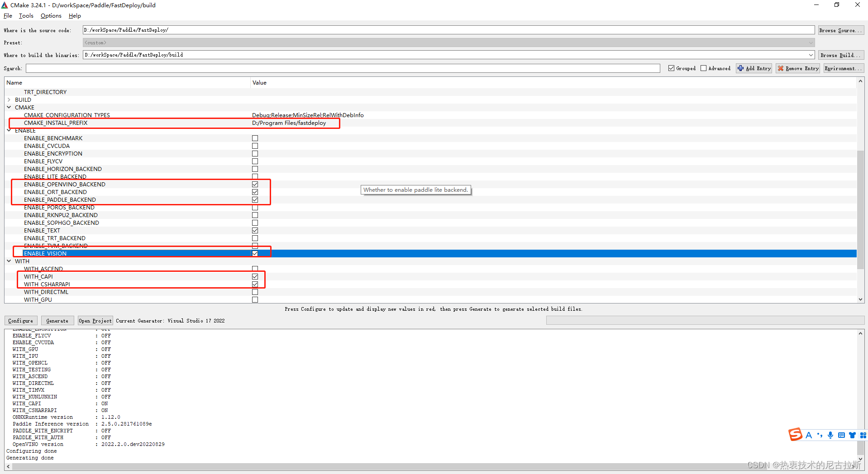Open the File menu
The height and width of the screenshot is (474, 868).
[x=8, y=16]
